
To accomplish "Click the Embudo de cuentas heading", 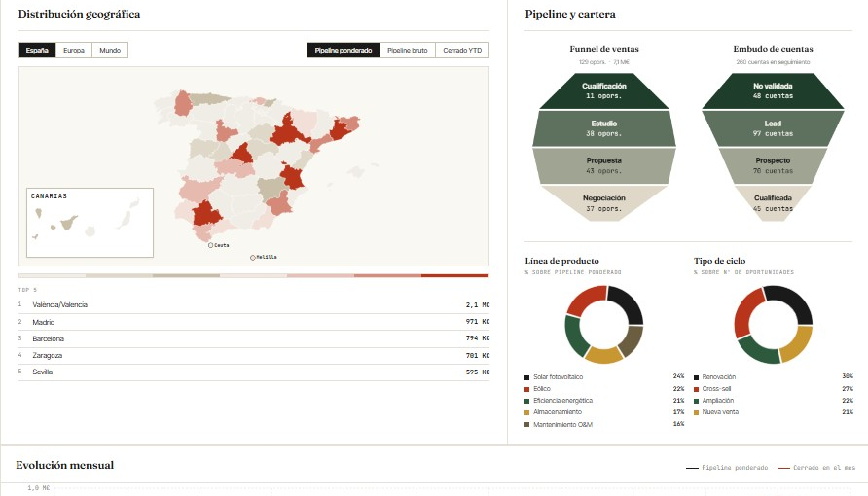I will 773,49.
